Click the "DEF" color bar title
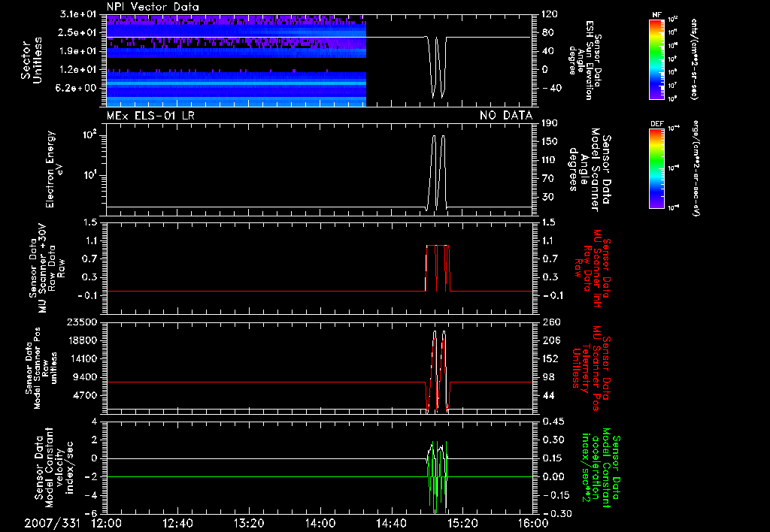The image size is (770, 532). [x=656, y=124]
